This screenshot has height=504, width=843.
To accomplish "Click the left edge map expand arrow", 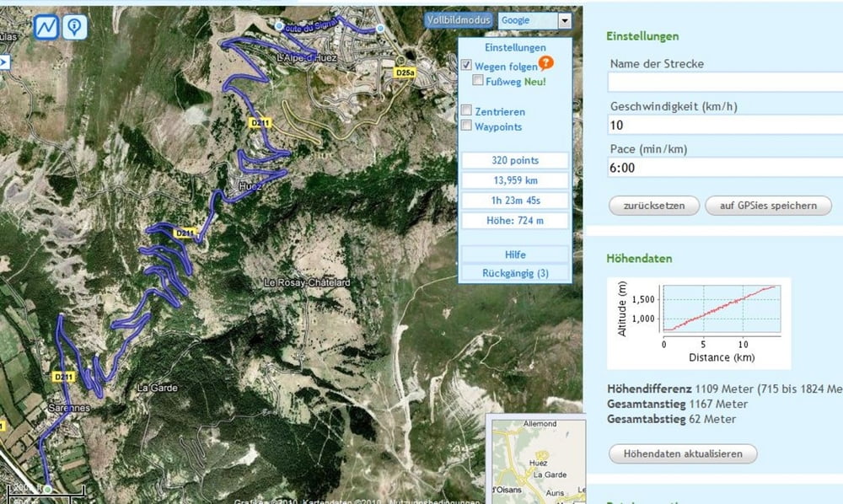I will point(4,62).
